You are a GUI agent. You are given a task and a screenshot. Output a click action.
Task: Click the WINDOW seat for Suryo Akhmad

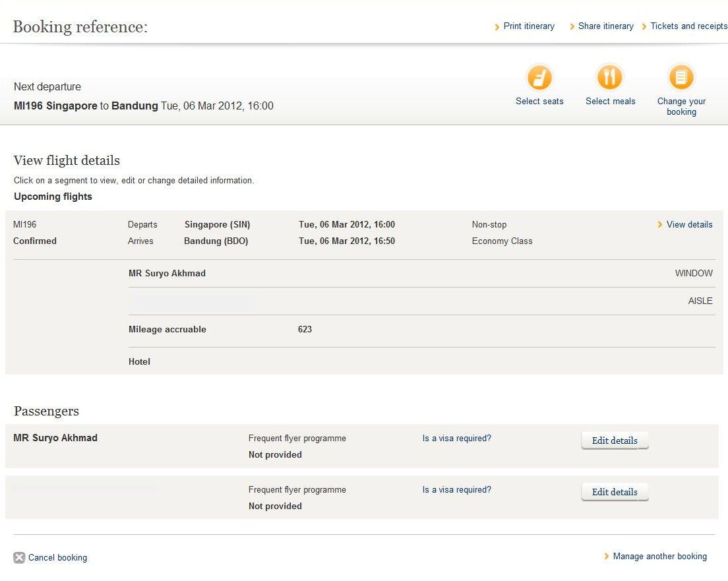point(694,274)
